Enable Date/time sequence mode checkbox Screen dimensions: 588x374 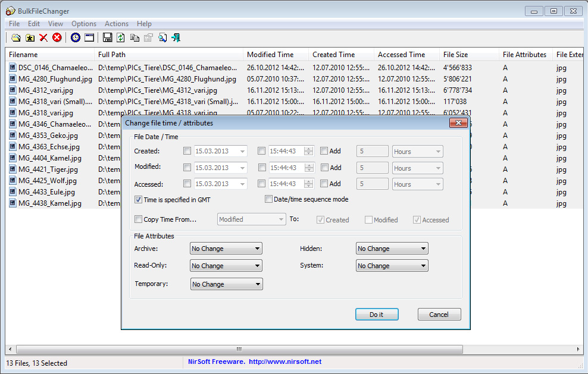(269, 199)
